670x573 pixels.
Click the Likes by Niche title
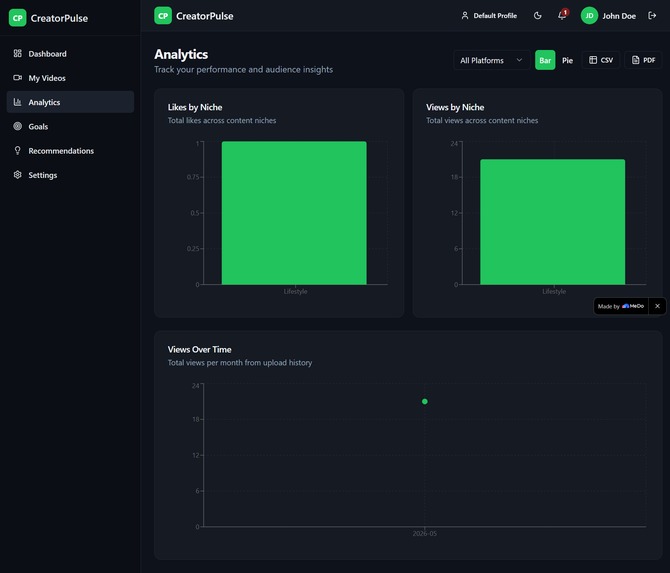tap(195, 107)
